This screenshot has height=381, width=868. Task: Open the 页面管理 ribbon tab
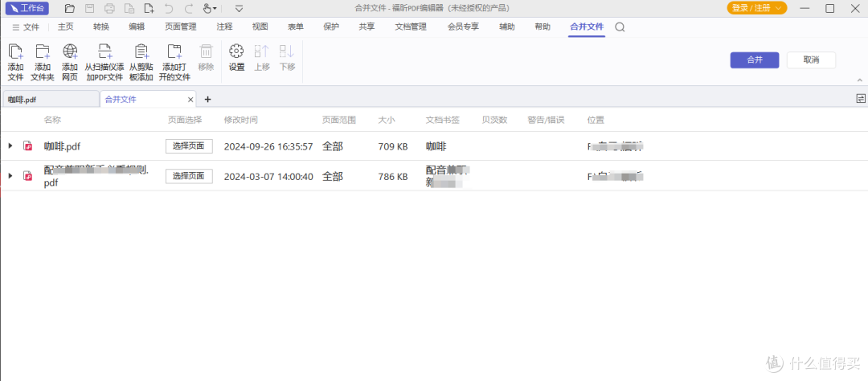(181, 27)
